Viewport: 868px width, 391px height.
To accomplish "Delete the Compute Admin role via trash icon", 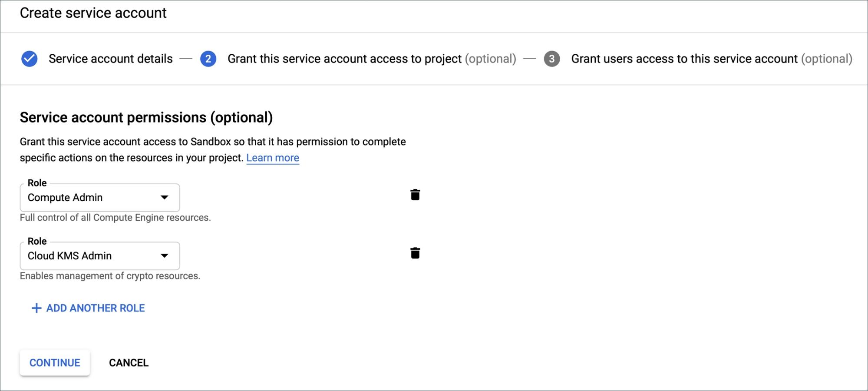I will coord(415,195).
